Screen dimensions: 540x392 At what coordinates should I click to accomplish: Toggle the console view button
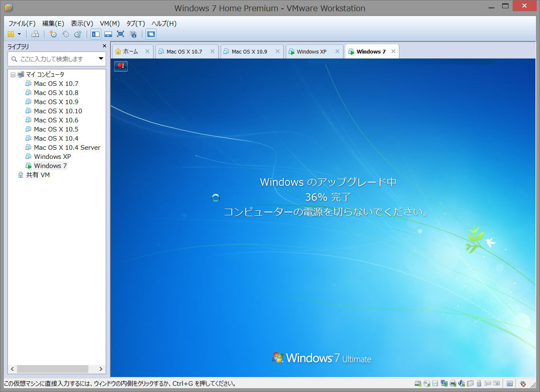pos(151,34)
